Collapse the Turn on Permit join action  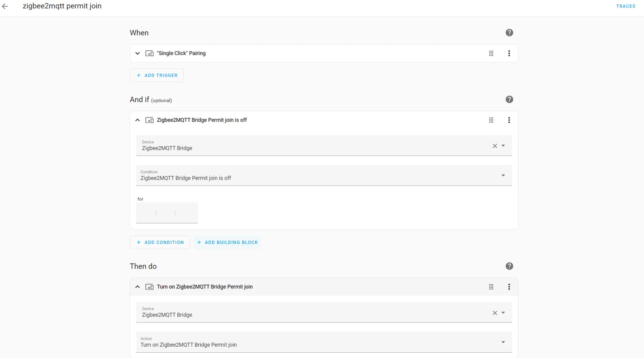coord(137,287)
